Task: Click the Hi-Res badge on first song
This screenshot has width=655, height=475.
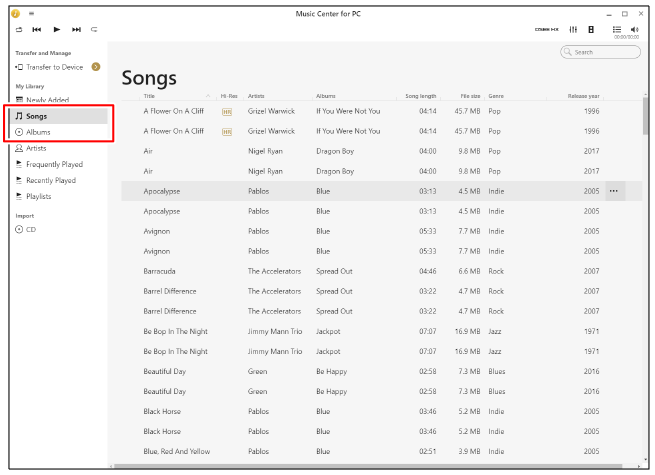Action: 226,111
